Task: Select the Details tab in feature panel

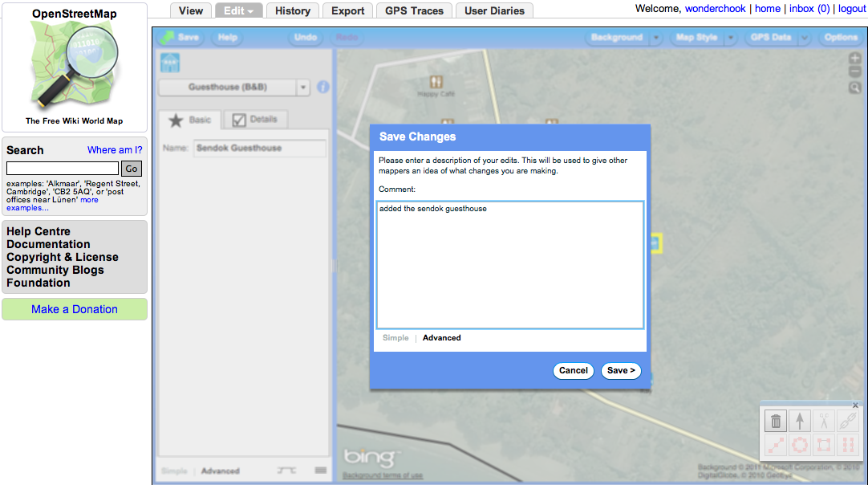Action: [x=255, y=119]
